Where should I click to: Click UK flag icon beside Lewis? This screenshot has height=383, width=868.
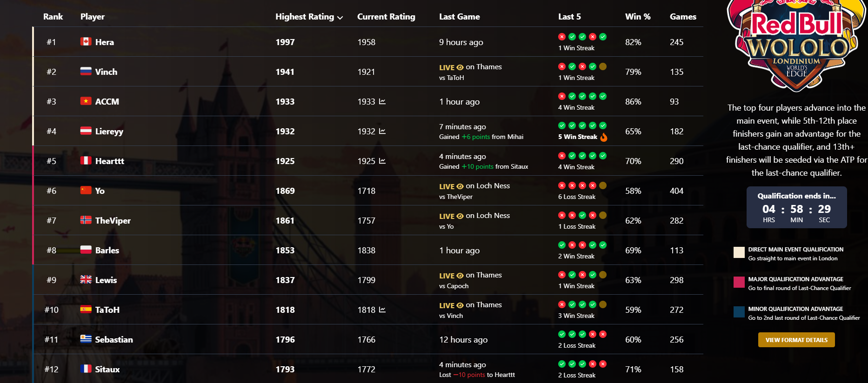[86, 279]
